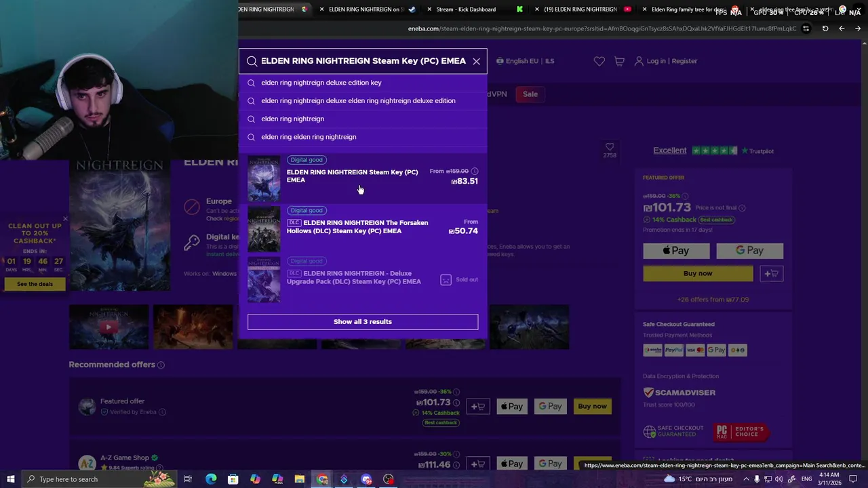The image size is (868, 488).
Task: Click the Register link
Action: [x=684, y=61]
